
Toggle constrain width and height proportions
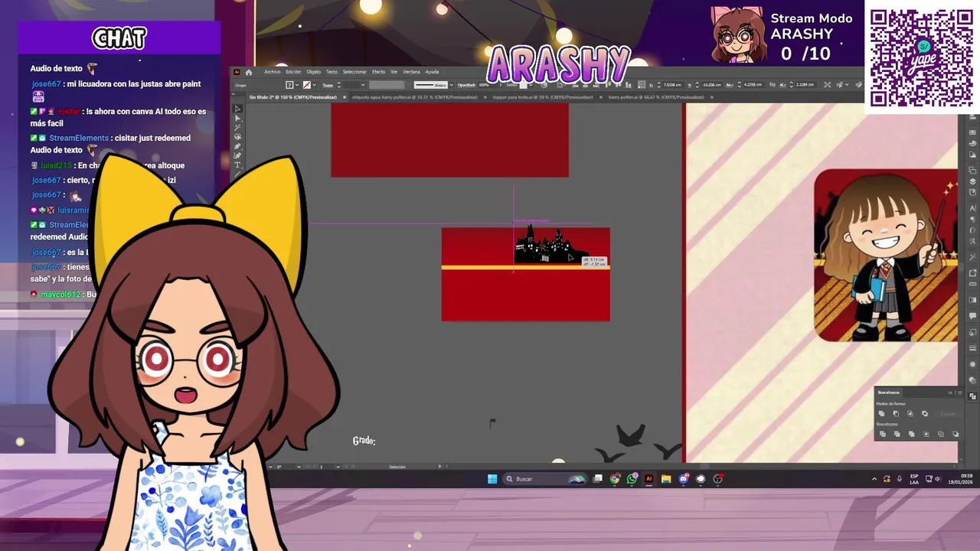pos(773,85)
